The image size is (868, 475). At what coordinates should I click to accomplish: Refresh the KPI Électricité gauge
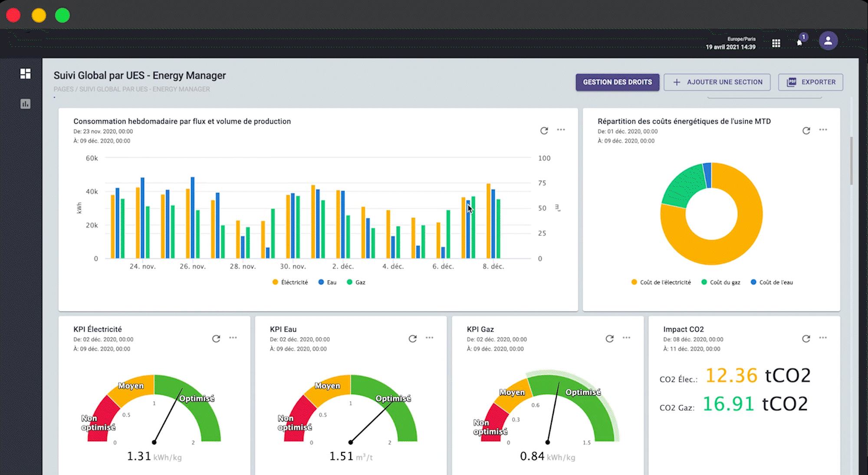tap(216, 338)
